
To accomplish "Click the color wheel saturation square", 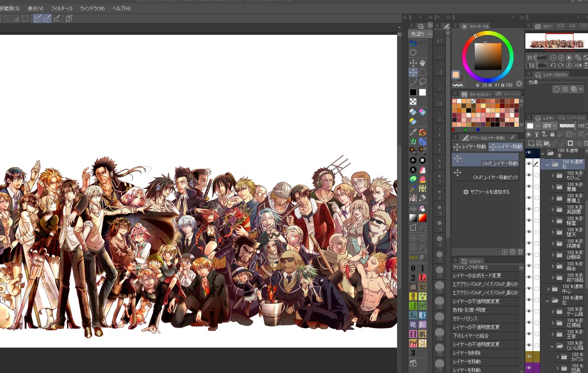I will [488, 56].
